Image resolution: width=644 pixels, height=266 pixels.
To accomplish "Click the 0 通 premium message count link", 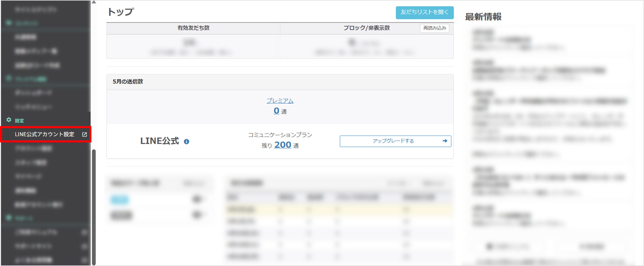I will point(277,111).
